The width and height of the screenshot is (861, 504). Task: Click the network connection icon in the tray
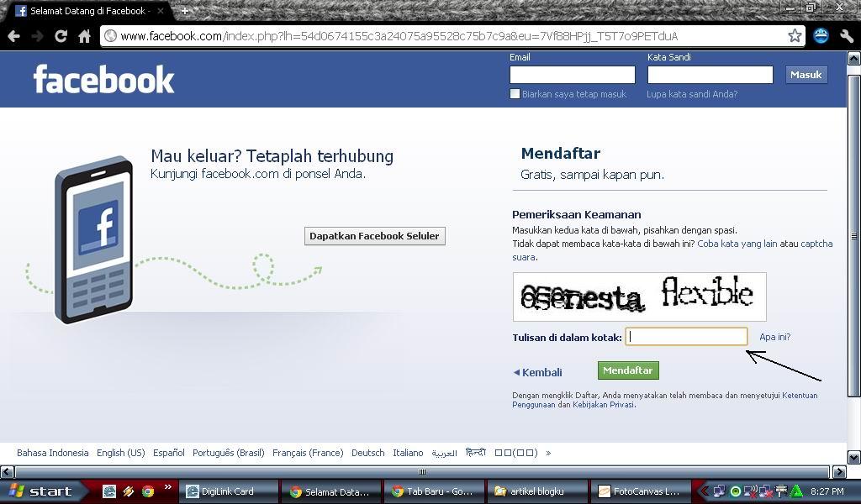click(719, 491)
